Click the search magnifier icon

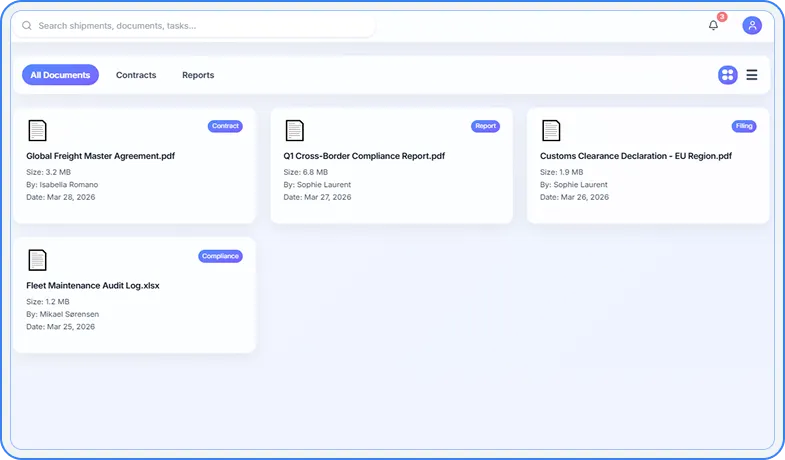(27, 26)
